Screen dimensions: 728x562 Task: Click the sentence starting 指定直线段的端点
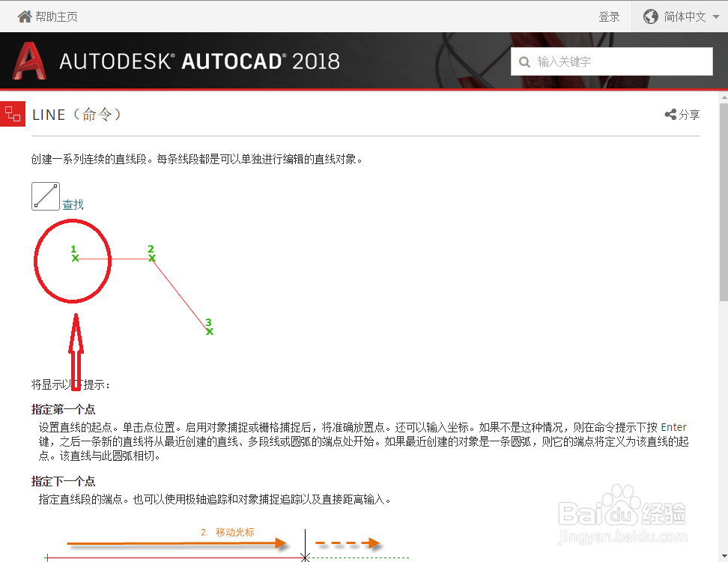[216, 499]
